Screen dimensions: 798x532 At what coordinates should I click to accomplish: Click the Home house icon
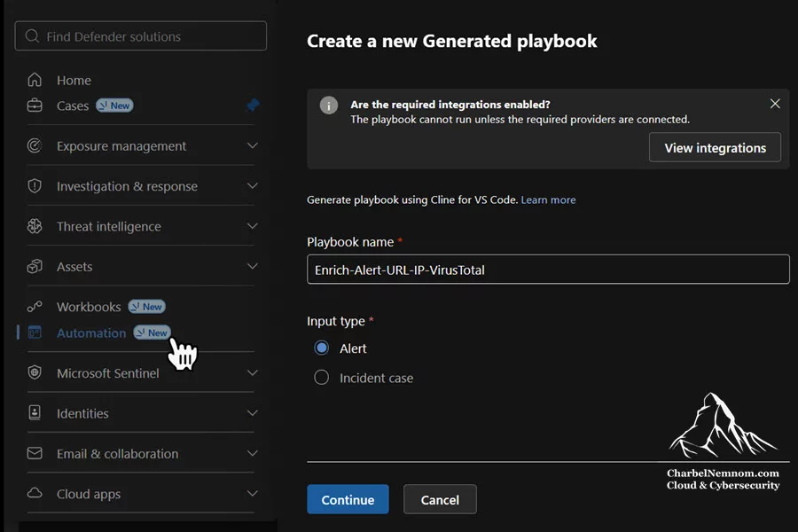[x=35, y=80]
